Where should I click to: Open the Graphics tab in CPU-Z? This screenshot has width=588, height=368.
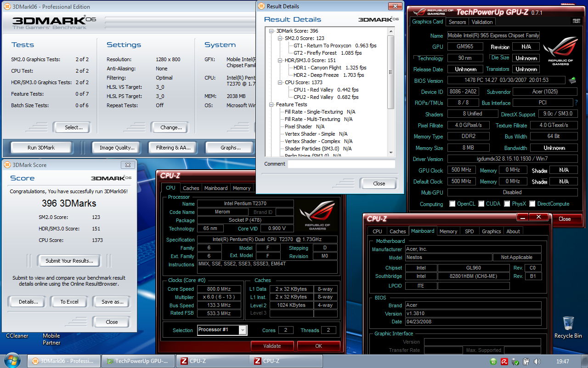coord(491,231)
